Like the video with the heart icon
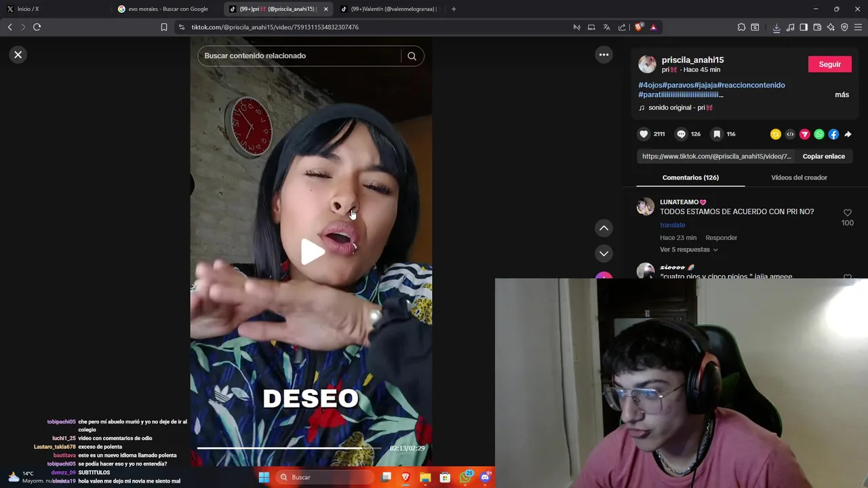868x488 pixels. (644, 134)
